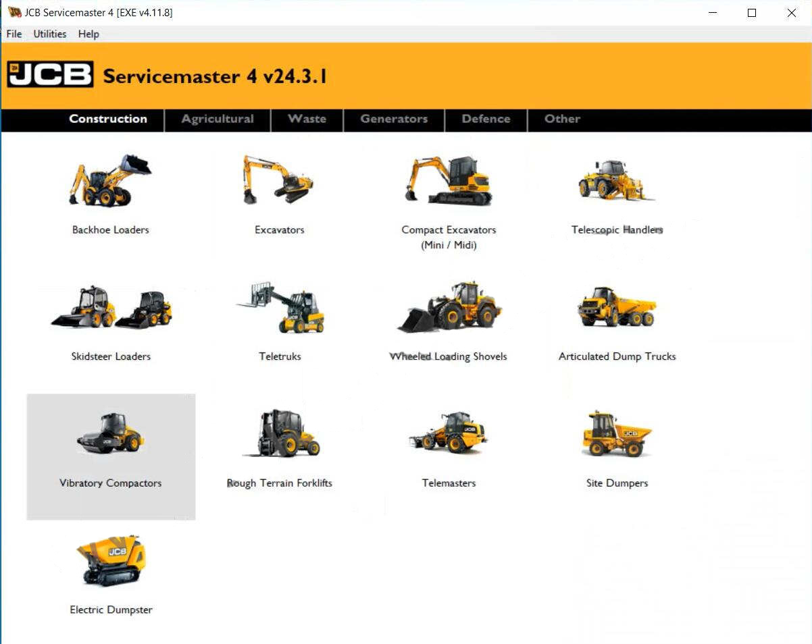Screen dimensions: 812x644
Task: Switch to the Agricultural tab
Action: [218, 119]
